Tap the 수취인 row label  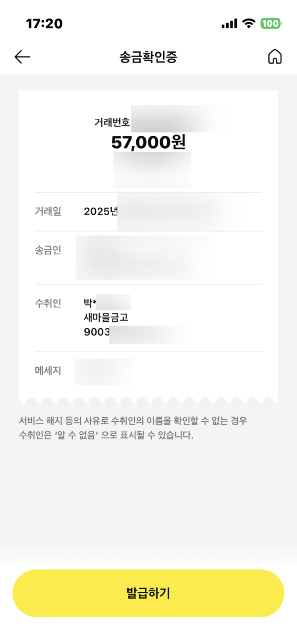(48, 303)
